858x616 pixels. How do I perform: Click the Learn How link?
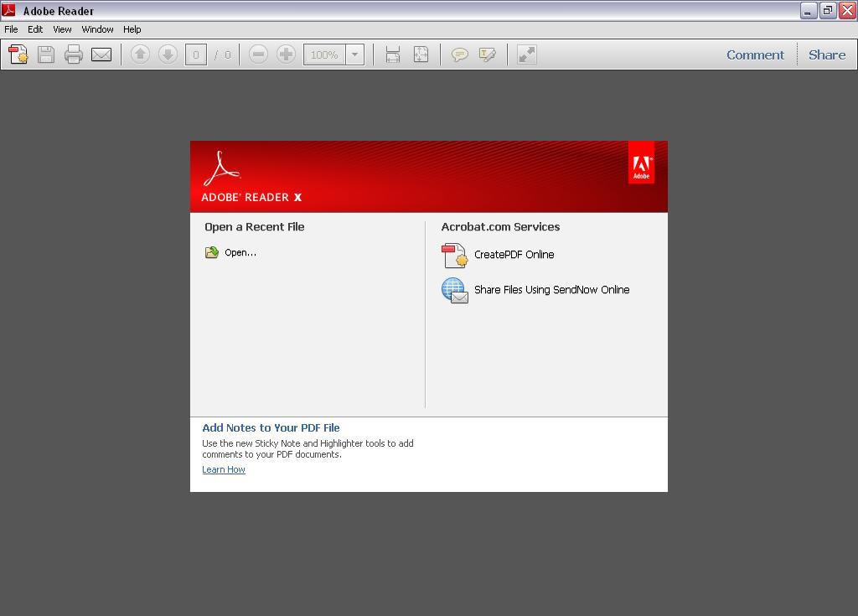tap(223, 469)
